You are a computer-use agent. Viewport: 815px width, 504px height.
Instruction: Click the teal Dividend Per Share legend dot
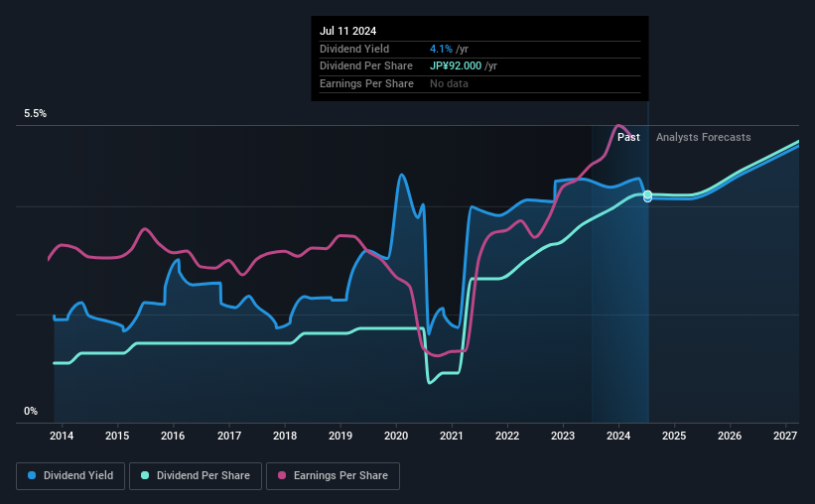(x=145, y=475)
